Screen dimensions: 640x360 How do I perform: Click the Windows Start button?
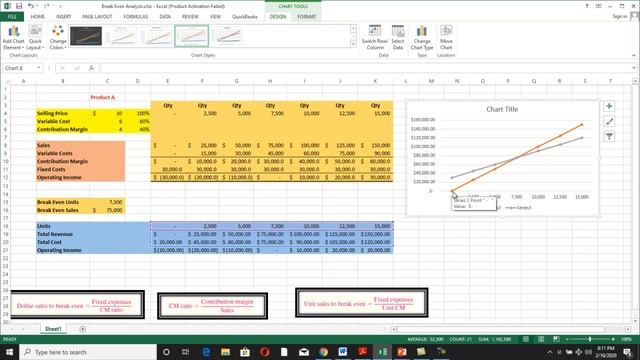[x=9, y=352]
